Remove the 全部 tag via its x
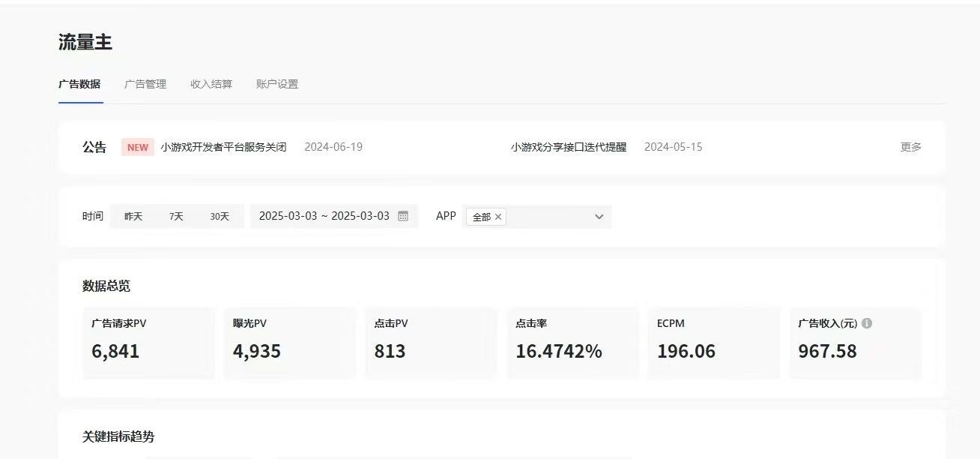Image resolution: width=980 pixels, height=459 pixels. 498,217
